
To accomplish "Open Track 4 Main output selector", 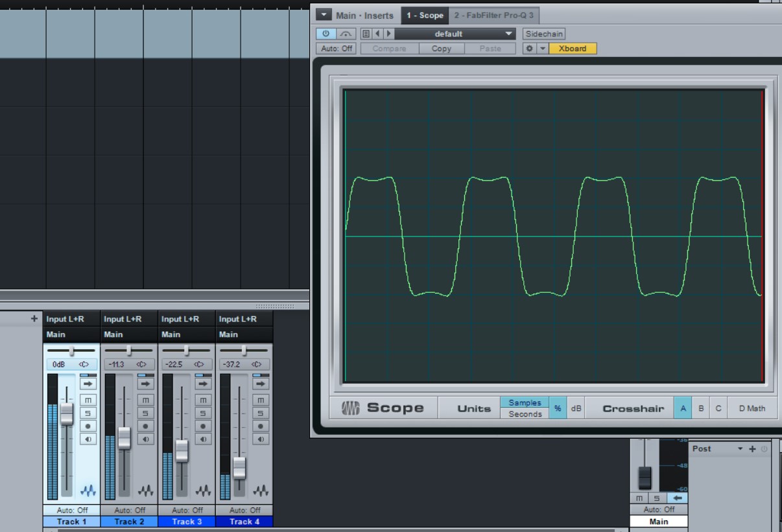I will (x=244, y=335).
